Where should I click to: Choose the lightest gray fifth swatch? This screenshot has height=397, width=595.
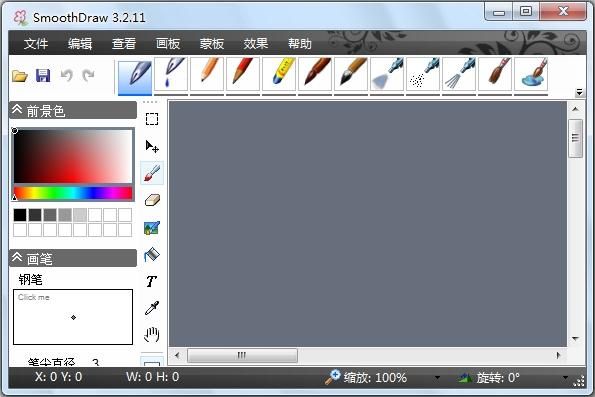[80, 215]
